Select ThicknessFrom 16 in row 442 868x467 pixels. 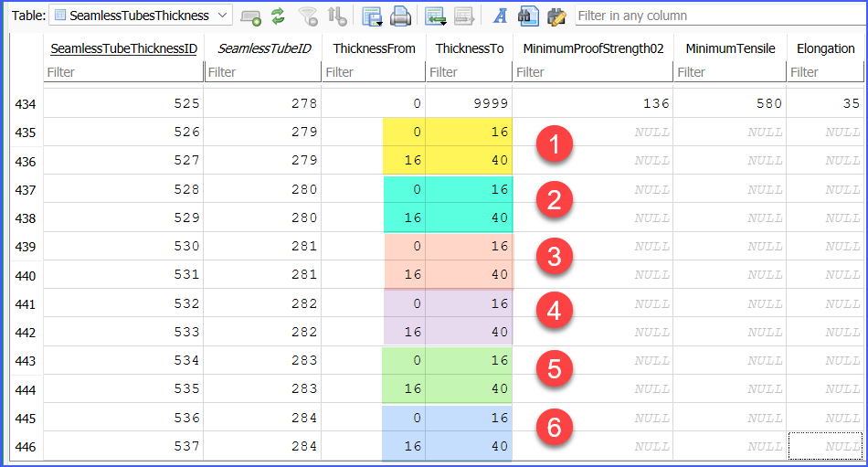374,332
